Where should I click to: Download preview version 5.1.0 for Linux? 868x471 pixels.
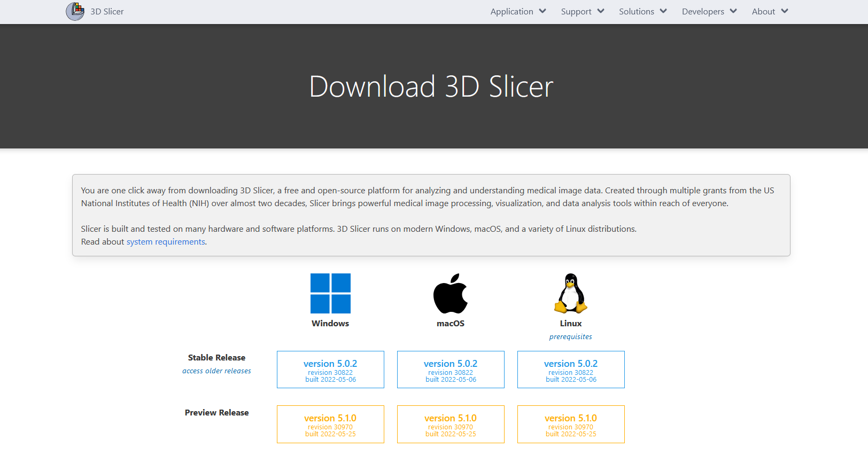[571, 424]
